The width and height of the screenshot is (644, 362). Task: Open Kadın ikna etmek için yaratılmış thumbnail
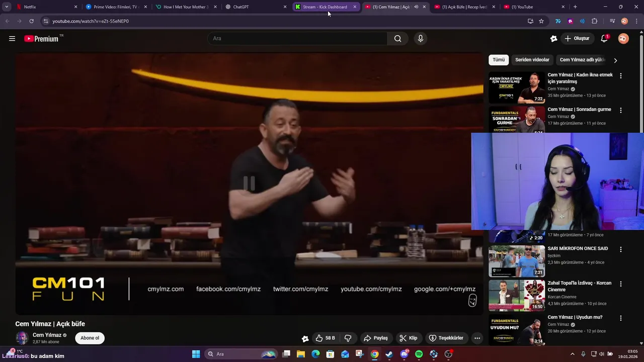coord(517,87)
